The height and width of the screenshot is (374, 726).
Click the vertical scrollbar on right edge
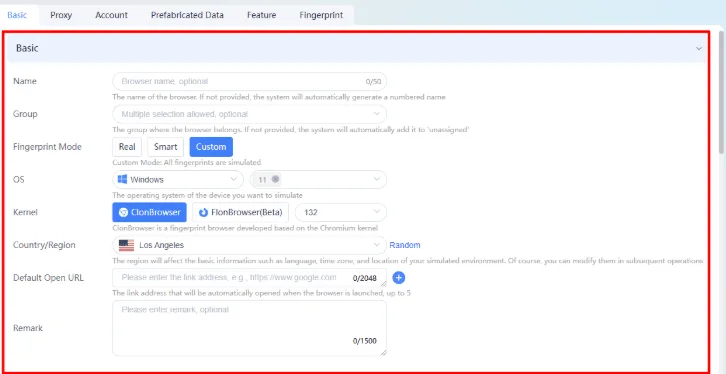(x=722, y=93)
